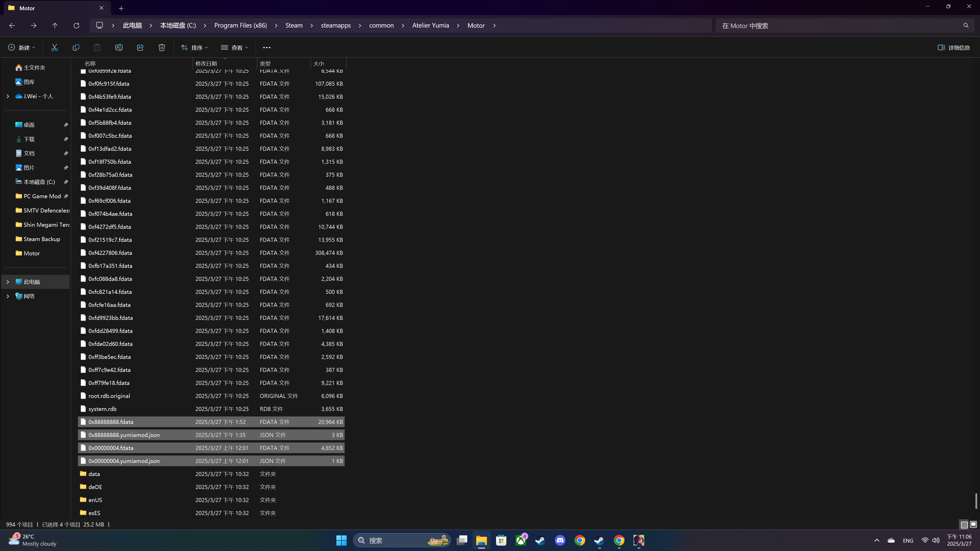
Task: Click the Rename icon in toolbar
Action: pos(119,47)
